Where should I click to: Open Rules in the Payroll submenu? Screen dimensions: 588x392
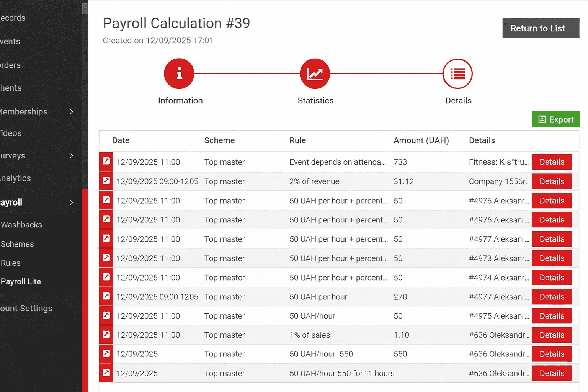click(x=11, y=263)
